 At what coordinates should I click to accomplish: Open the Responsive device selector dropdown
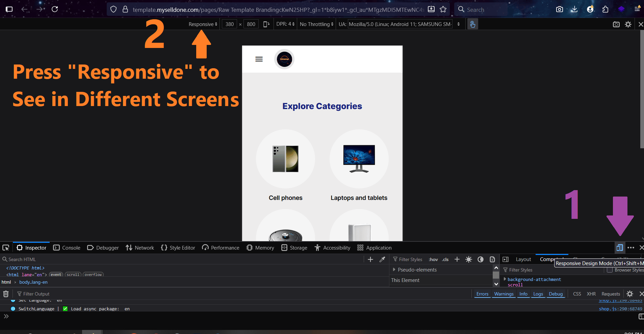(x=203, y=24)
